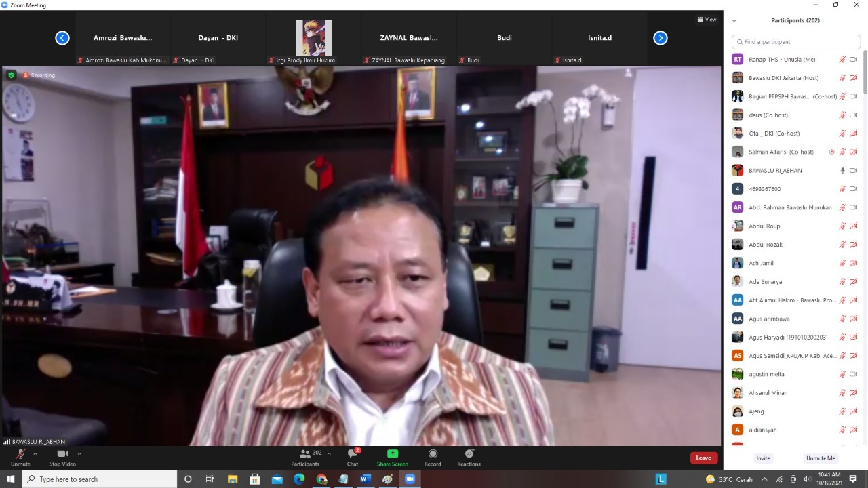868x488 pixels.
Task: Expand audio options arrow beside Unmute
Action: click(35, 453)
